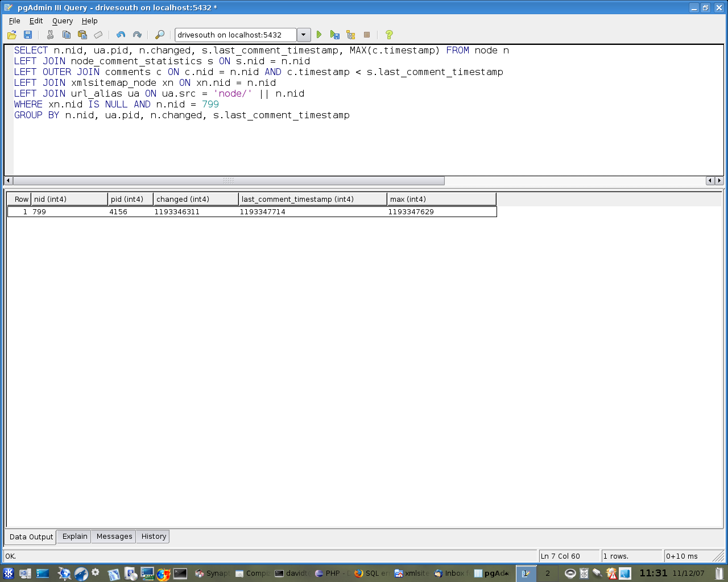Screen dimensions: 728x582
Task: Switch to the Compiz taskbar window
Action: tap(252, 573)
